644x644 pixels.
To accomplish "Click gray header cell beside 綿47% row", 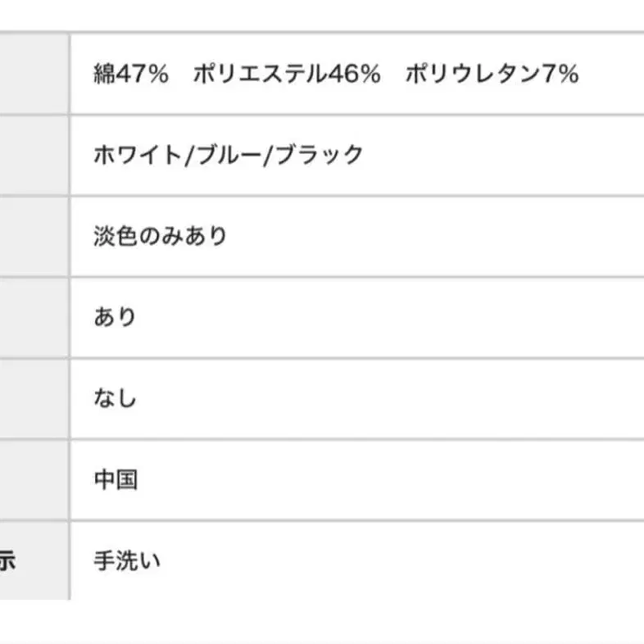I will tap(34, 74).
